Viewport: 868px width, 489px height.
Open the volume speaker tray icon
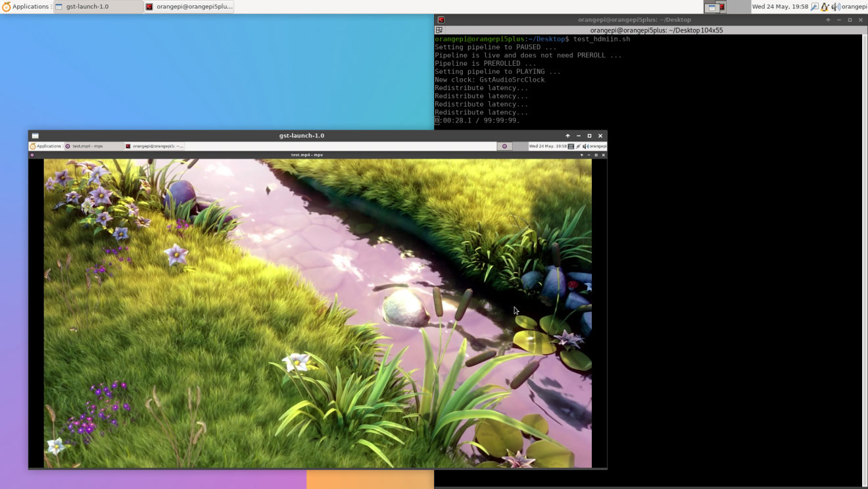click(x=836, y=7)
